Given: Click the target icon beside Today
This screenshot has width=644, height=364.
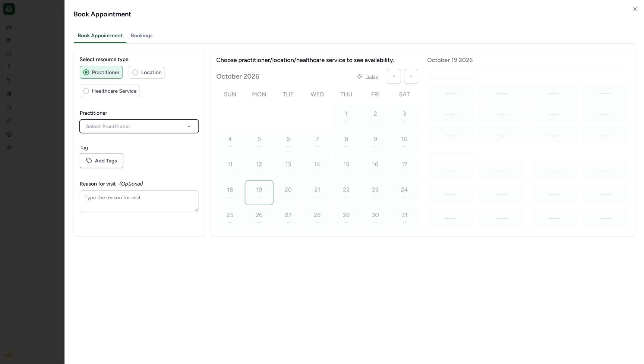Looking at the screenshot, I should 360,76.
